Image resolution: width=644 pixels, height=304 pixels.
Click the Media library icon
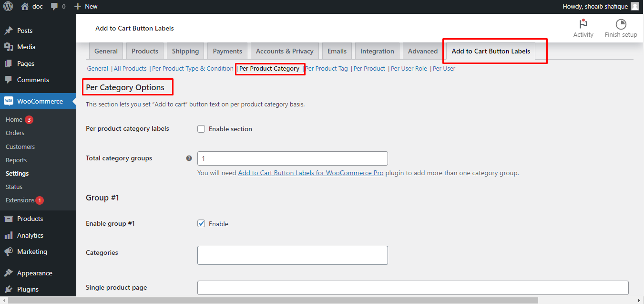[x=9, y=47]
